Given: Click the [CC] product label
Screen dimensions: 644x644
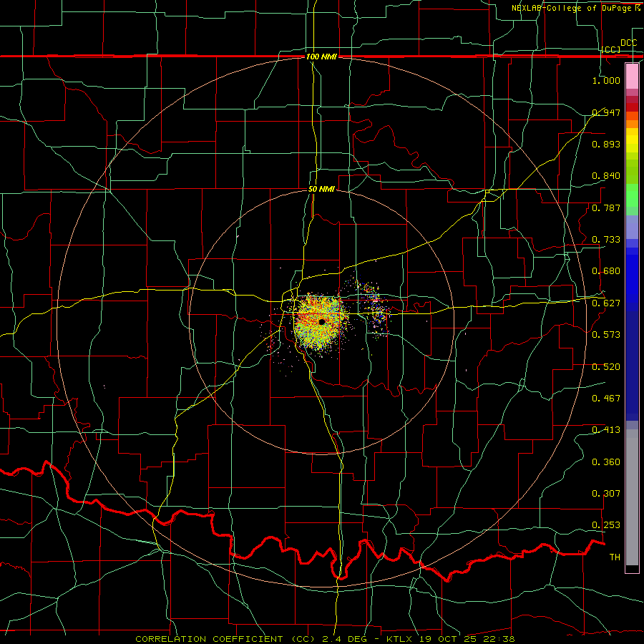Looking at the screenshot, I should (611, 49).
